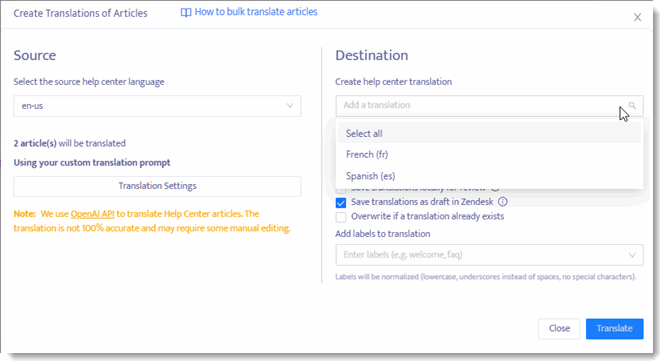Viewport: 660px width, 364px height.
Task: Uncheck Save translations as draft in Zendesk
Action: click(341, 202)
